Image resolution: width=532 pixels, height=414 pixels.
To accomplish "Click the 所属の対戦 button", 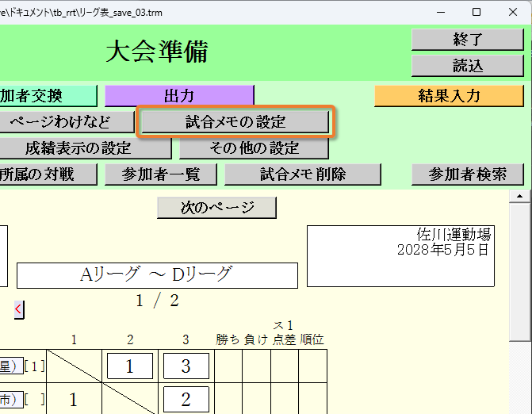I will 48,174.
